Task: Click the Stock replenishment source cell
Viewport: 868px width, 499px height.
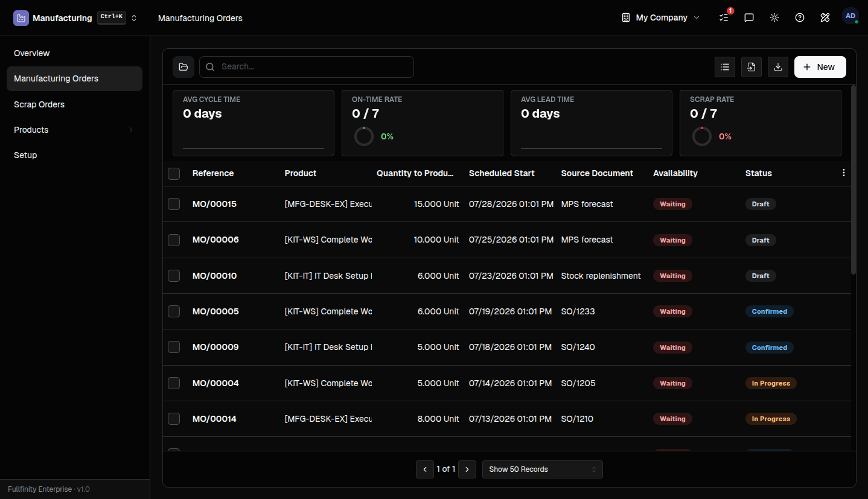Action: [x=601, y=276]
